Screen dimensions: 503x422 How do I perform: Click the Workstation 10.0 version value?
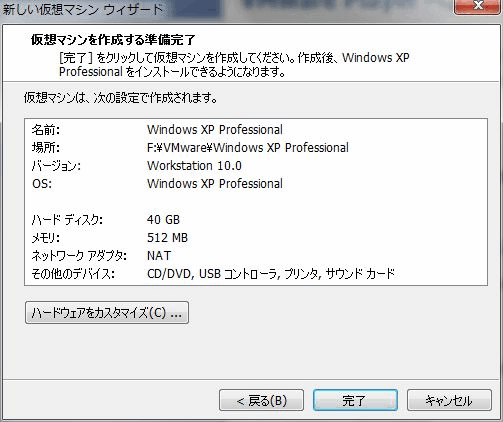[194, 166]
